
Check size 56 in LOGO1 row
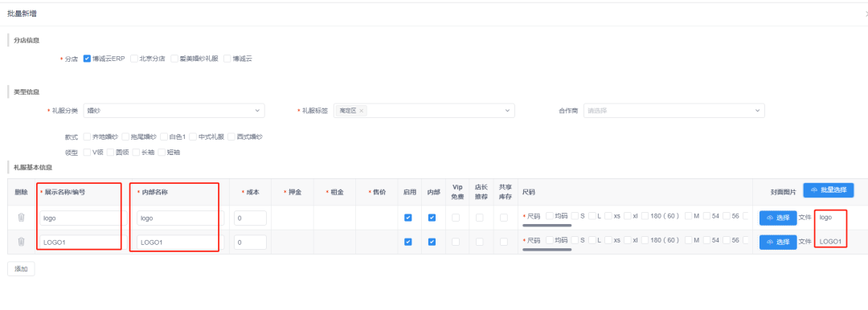click(x=727, y=240)
